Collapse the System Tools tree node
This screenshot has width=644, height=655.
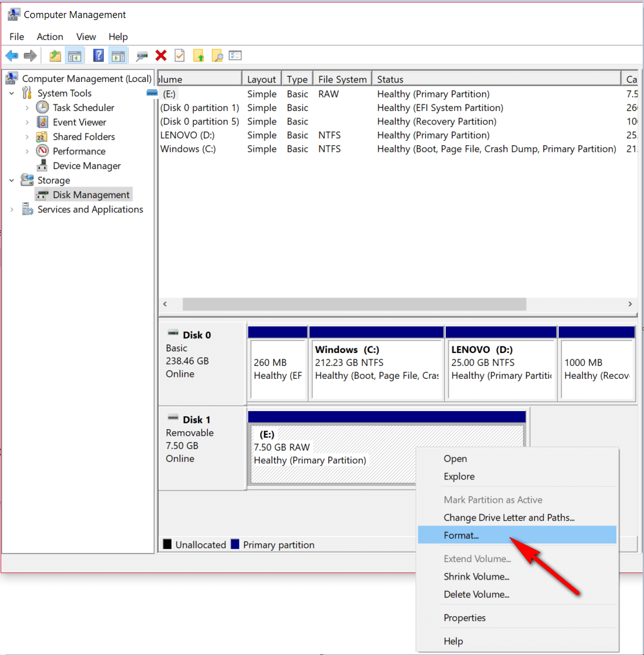click(x=12, y=93)
